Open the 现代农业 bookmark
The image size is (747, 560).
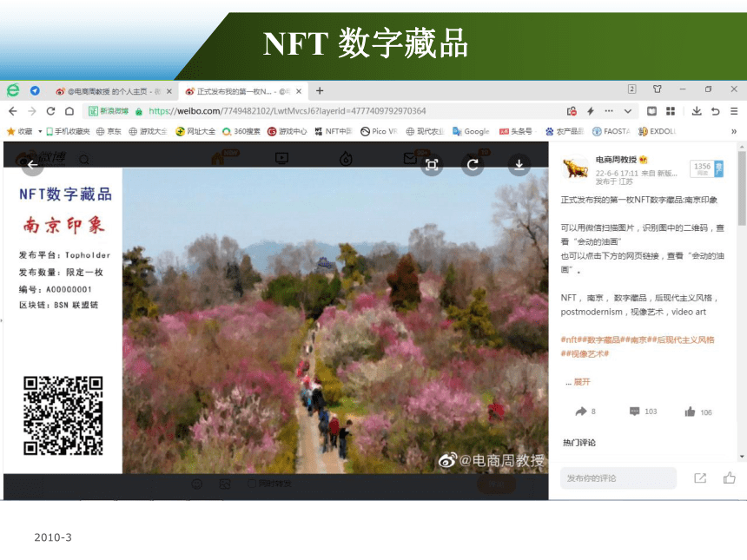coord(425,131)
